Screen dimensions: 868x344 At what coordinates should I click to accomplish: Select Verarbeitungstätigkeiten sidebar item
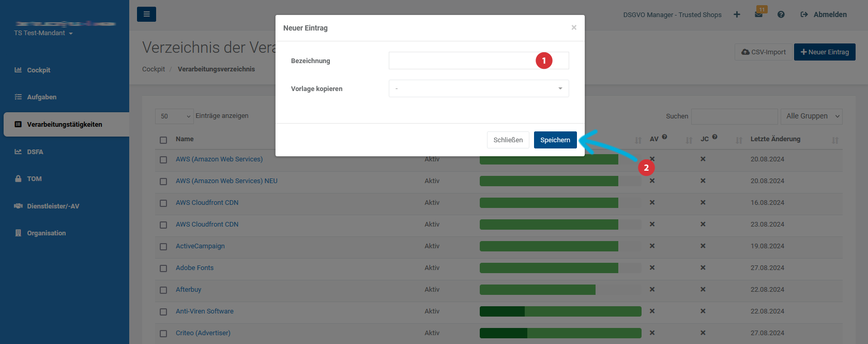coord(66,124)
